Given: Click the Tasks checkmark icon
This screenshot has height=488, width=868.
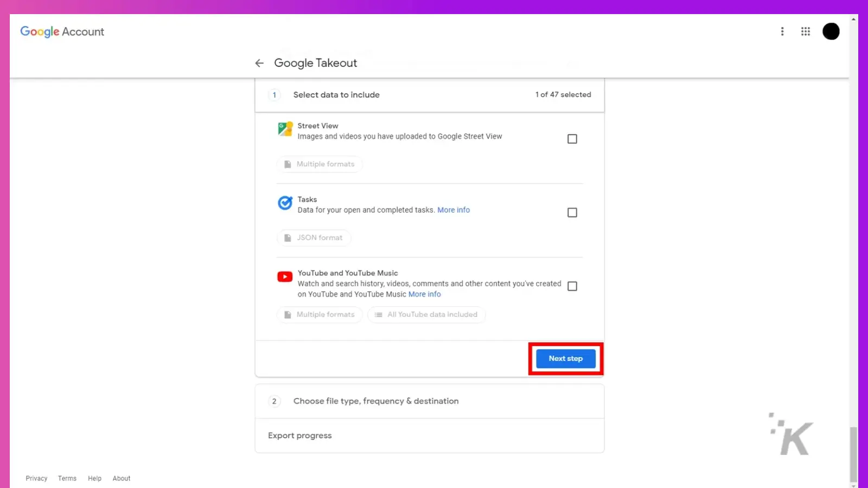Looking at the screenshot, I should (285, 203).
